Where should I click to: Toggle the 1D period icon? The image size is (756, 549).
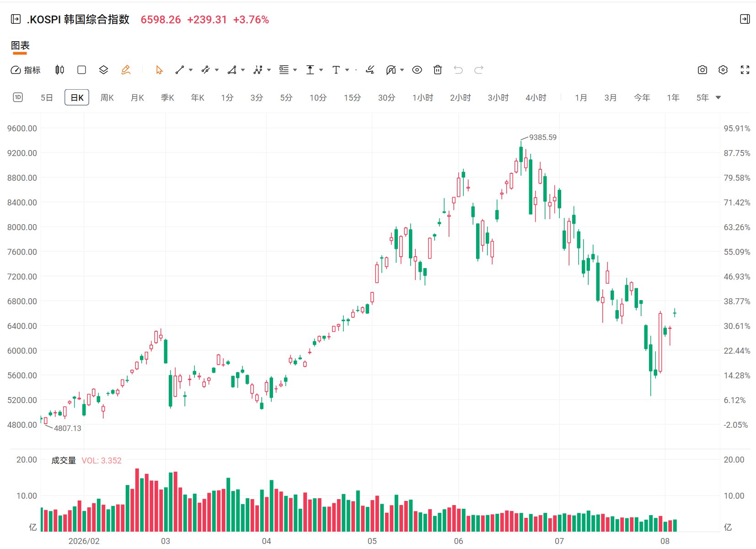18,97
